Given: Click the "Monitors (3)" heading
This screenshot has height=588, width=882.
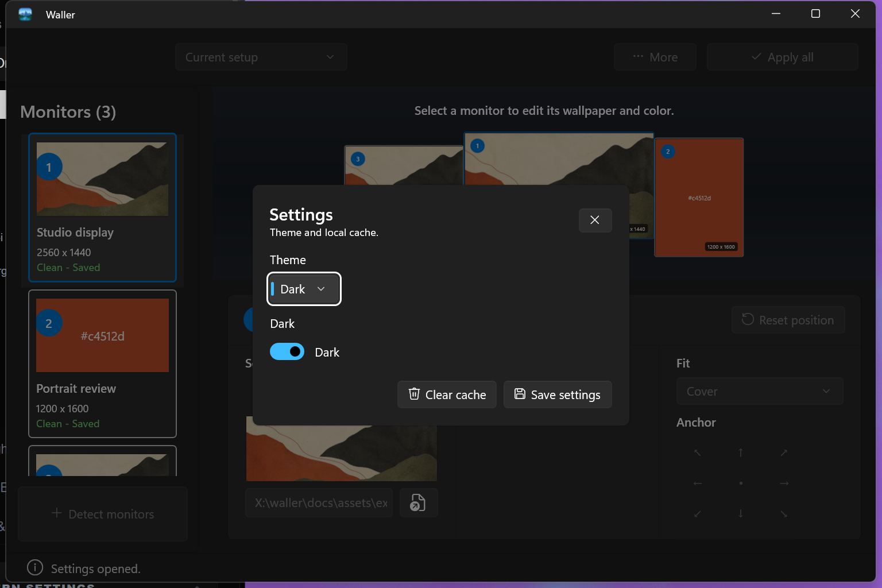Looking at the screenshot, I should 68,111.
